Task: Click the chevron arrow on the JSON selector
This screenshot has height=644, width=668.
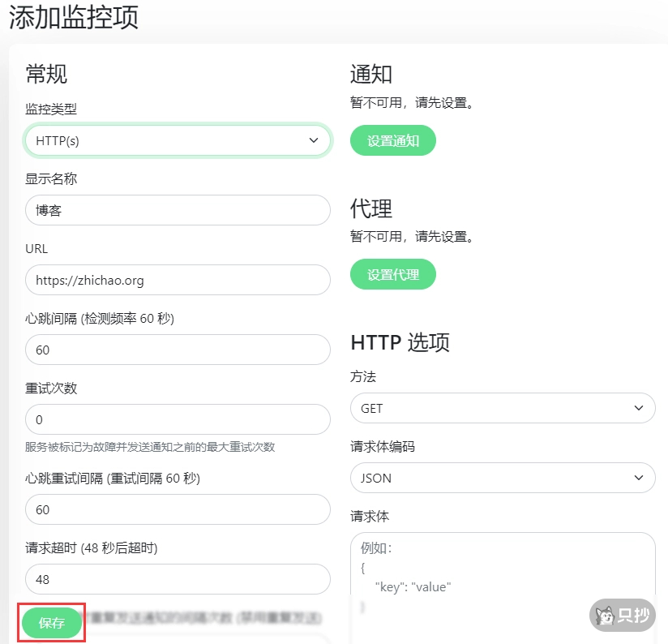Action: [x=640, y=478]
